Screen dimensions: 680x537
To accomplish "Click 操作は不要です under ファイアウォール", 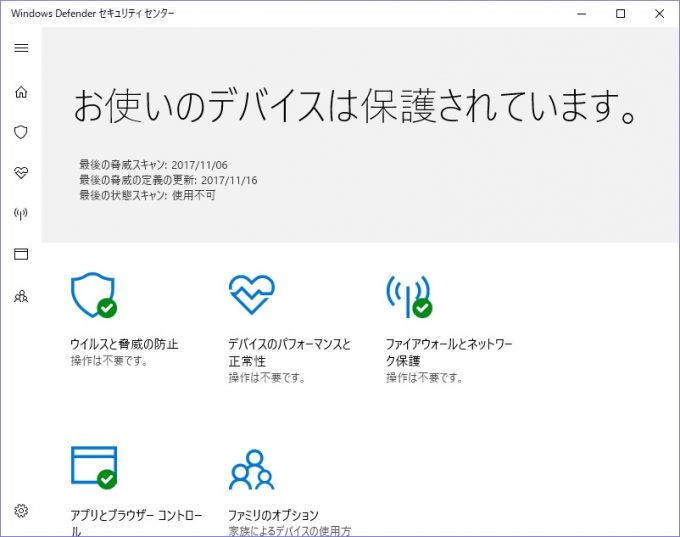I will 424,378.
